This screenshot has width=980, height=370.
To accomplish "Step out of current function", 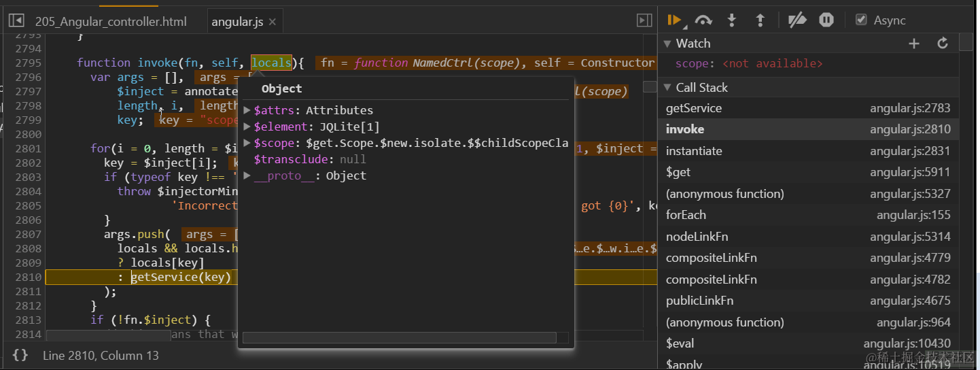I will point(760,20).
